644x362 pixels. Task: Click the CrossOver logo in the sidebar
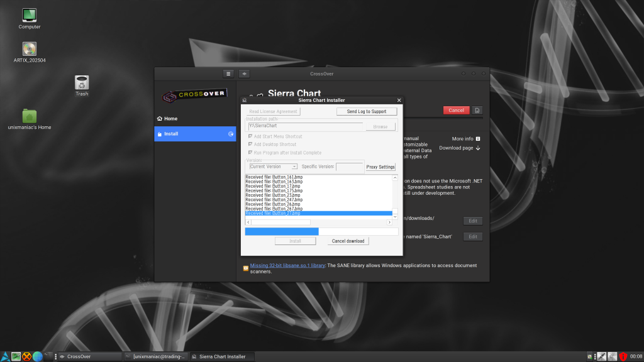click(x=195, y=93)
